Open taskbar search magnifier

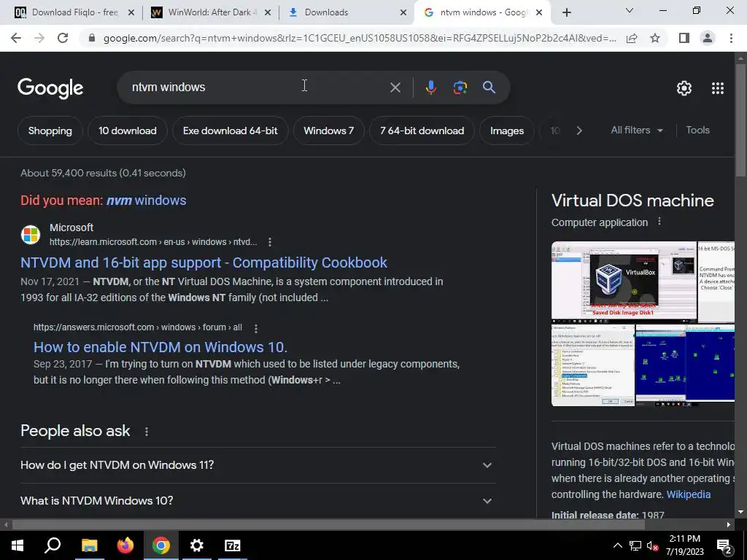[53, 545]
